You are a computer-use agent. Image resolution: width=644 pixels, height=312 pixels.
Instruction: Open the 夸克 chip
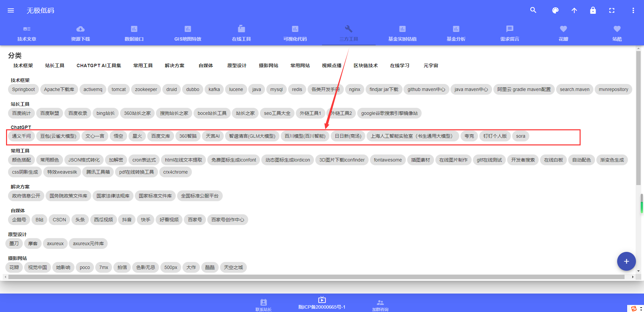coord(469,136)
